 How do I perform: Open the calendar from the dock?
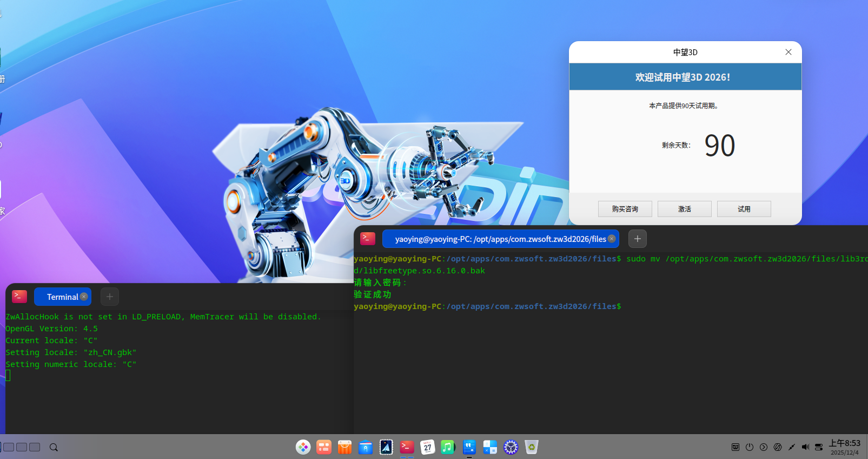(428, 447)
